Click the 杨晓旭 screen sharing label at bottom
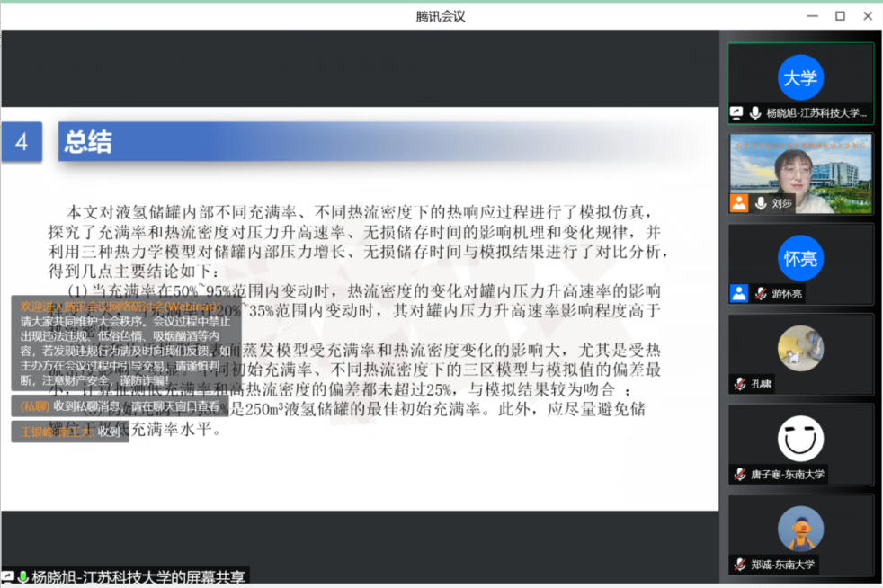 pos(135,577)
